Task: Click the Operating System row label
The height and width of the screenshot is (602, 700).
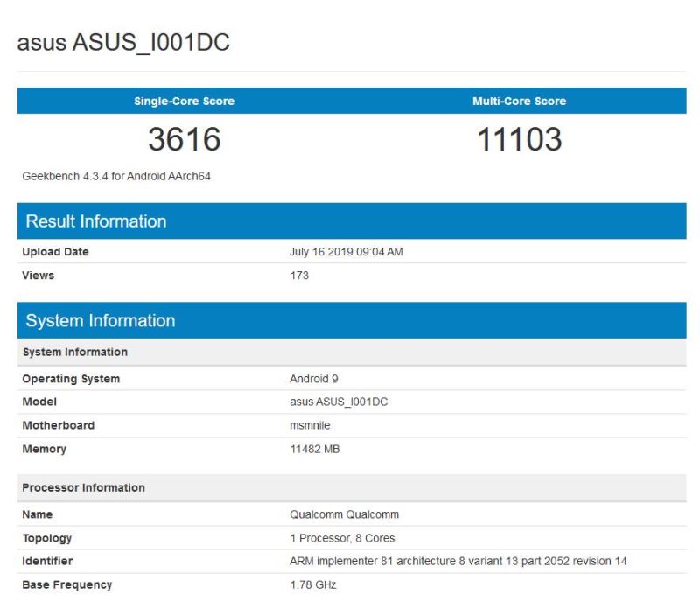Action: 71,379
